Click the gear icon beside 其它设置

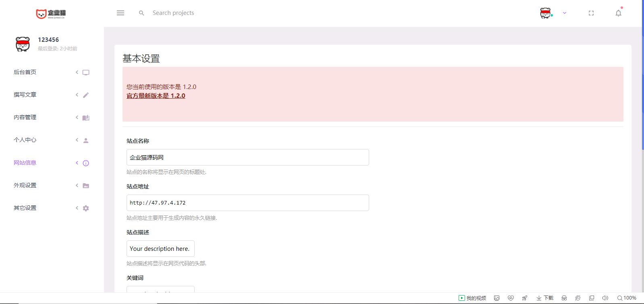86,208
